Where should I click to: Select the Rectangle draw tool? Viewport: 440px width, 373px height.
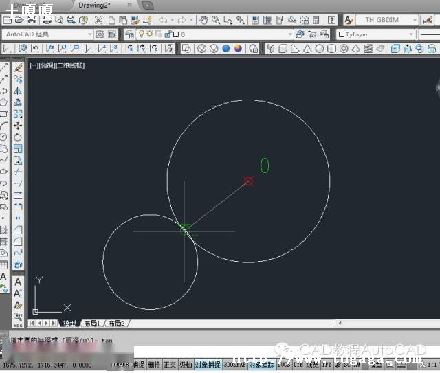pos(4,114)
